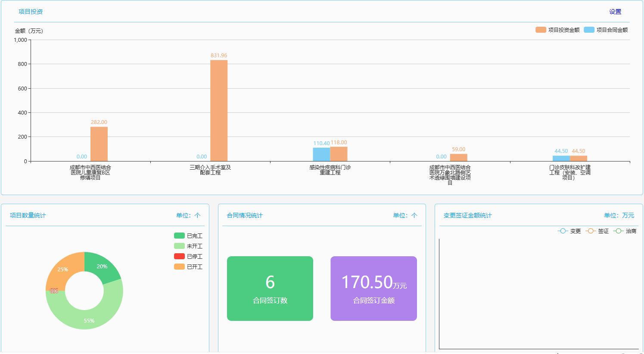Click the 831.96 investment bar
The width and height of the screenshot is (644, 354).
coord(219,110)
